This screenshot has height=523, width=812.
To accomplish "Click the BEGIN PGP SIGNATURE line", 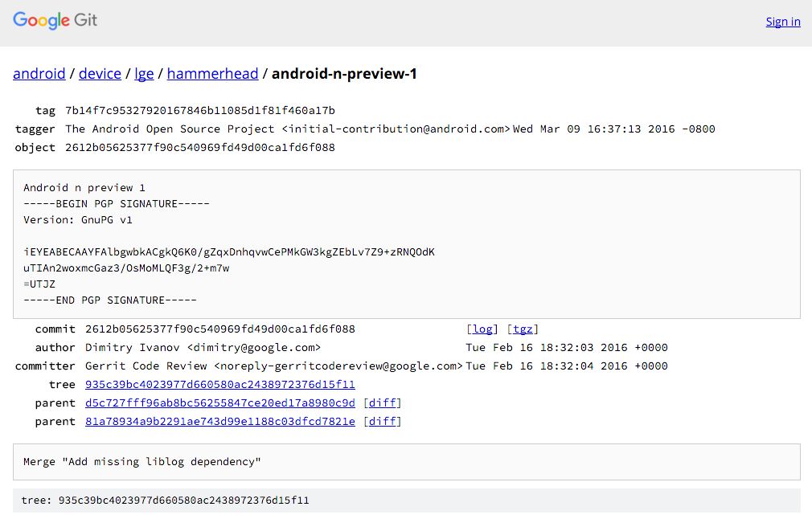I will pyautogui.click(x=117, y=204).
